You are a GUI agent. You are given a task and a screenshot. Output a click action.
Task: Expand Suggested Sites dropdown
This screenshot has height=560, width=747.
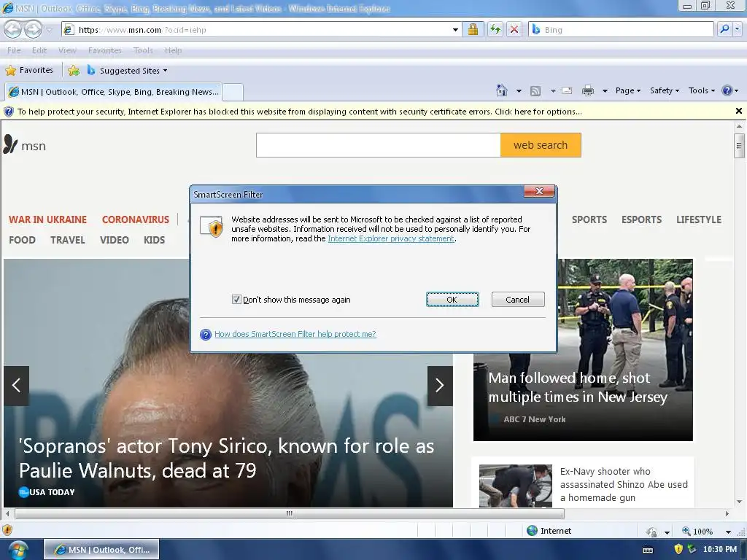[166, 71]
